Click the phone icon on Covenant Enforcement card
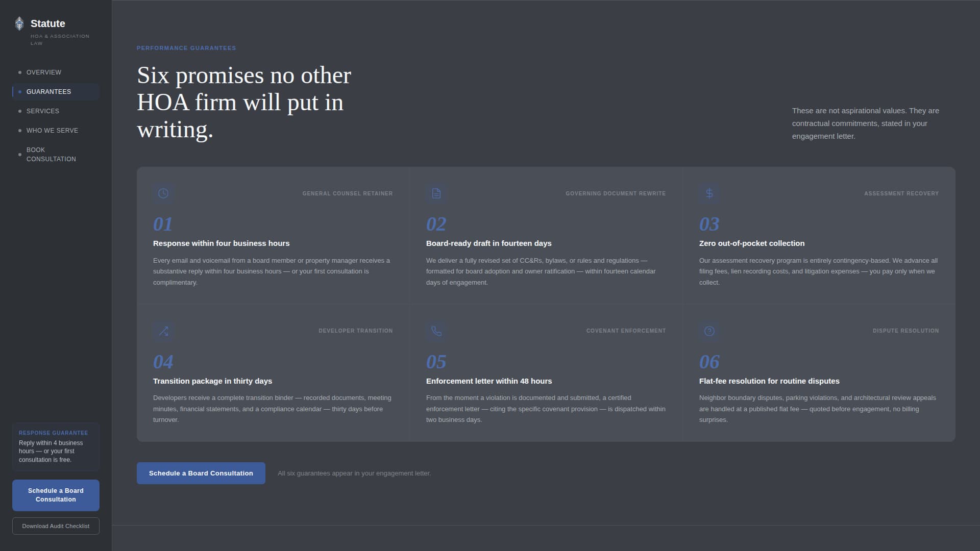This screenshot has height=551, width=980. point(436,331)
